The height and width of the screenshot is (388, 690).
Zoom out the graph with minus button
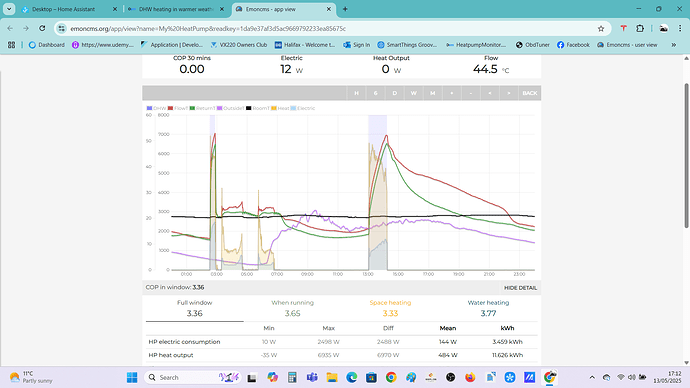471,93
